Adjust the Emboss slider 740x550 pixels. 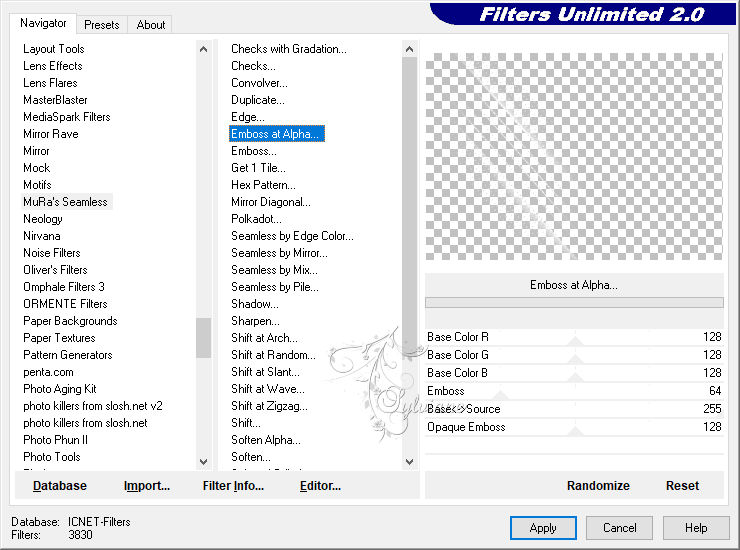coord(574,390)
